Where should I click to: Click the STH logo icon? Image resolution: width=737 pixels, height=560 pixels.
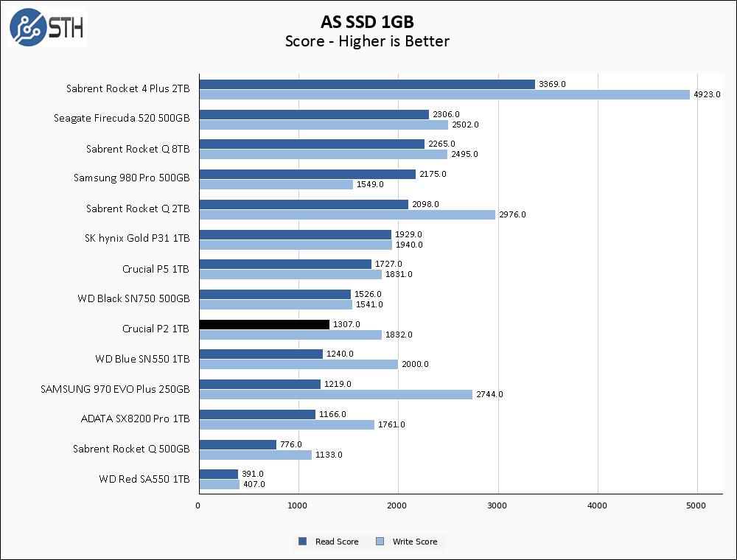(47, 27)
